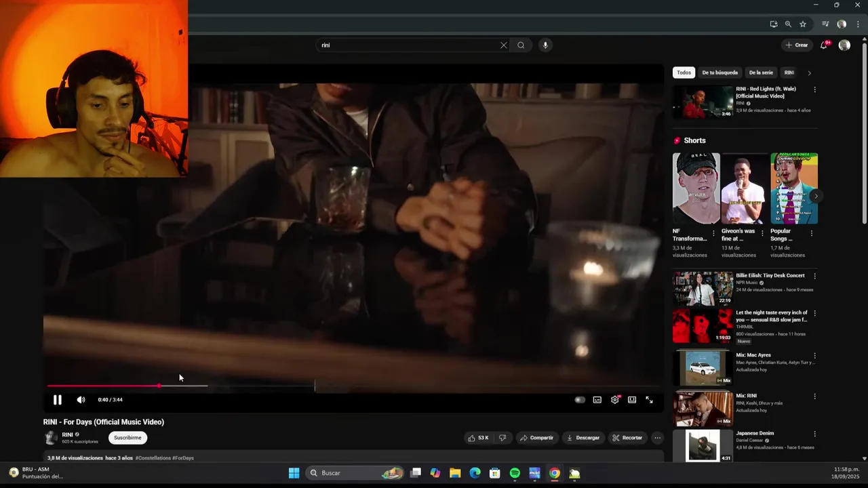Open the Crear menu
The height and width of the screenshot is (488, 868).
coord(796,45)
